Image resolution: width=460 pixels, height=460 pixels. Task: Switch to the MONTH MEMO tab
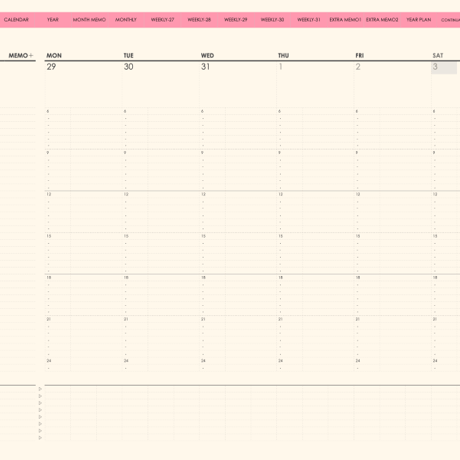pyautogui.click(x=89, y=20)
